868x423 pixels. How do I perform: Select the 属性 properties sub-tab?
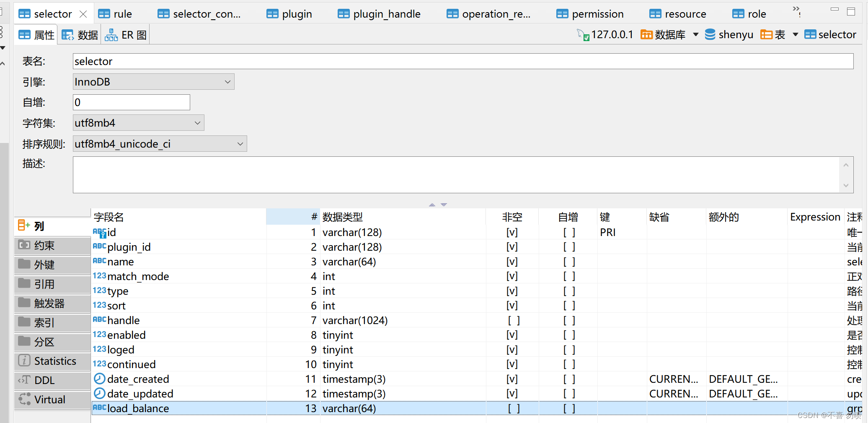pyautogui.click(x=36, y=35)
